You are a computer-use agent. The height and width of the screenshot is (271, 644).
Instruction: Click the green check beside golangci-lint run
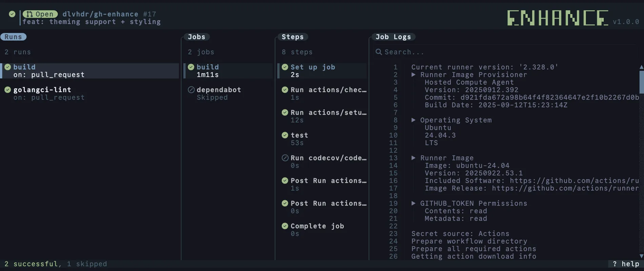click(8, 90)
